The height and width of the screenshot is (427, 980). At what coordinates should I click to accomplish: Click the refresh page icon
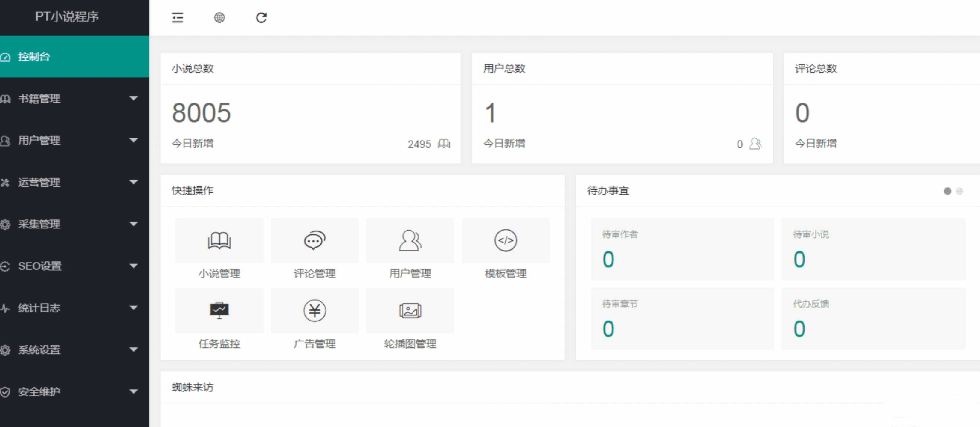(x=261, y=18)
